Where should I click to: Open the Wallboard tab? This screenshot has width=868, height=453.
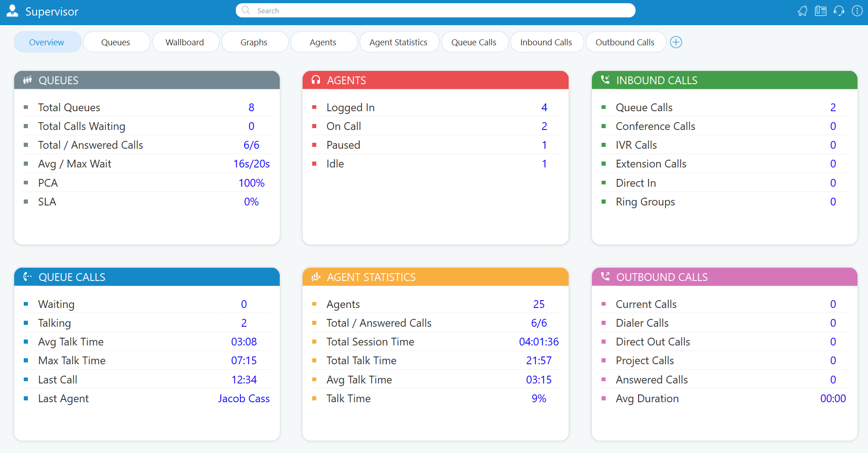[186, 42]
